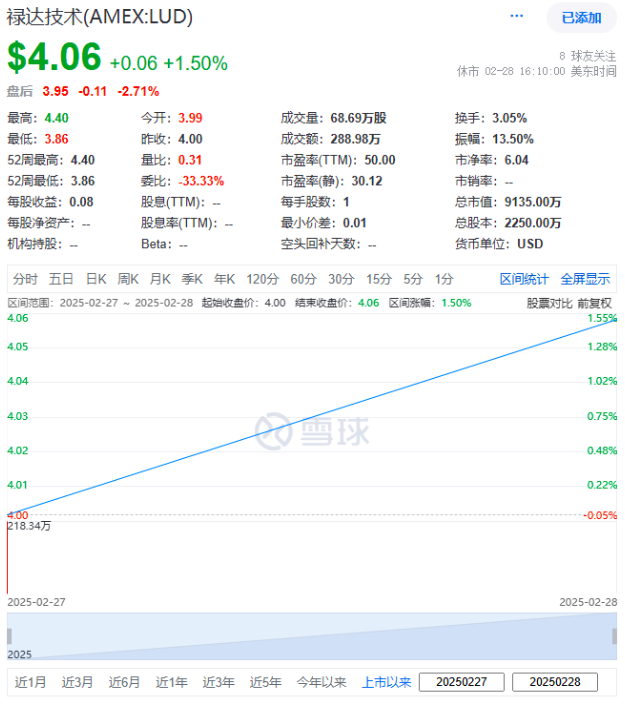Click the 委比 -33.33% value
The image size is (625, 704).
[x=201, y=181]
